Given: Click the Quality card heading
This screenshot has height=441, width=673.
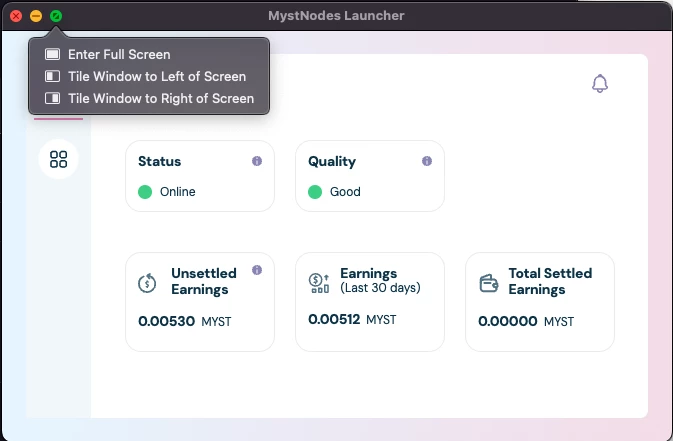Looking at the screenshot, I should pos(332,161).
